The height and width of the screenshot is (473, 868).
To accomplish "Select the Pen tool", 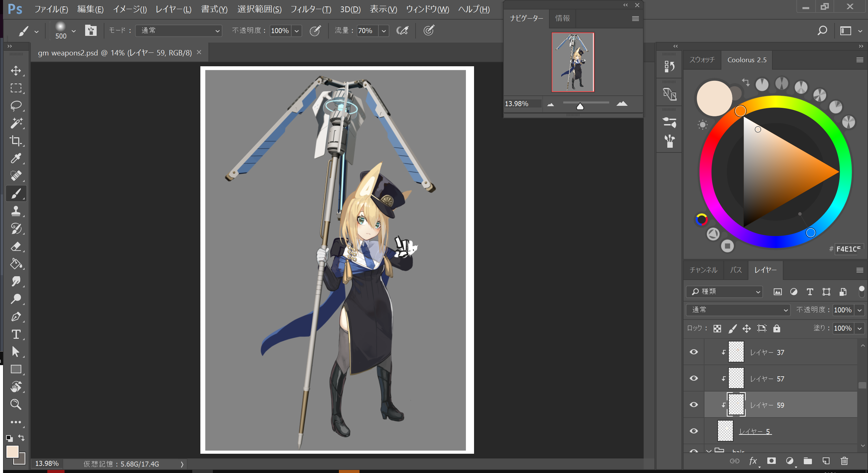I will coord(16,317).
